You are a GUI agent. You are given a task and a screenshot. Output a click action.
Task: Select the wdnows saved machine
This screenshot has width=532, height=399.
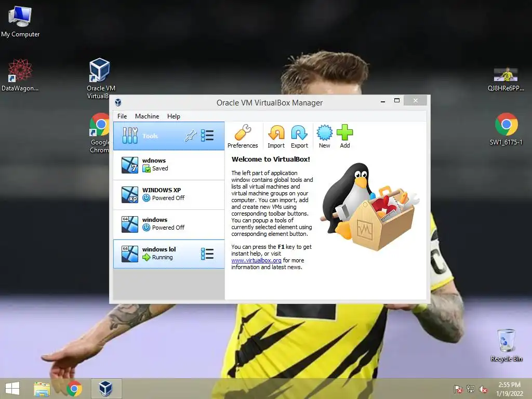(x=169, y=165)
